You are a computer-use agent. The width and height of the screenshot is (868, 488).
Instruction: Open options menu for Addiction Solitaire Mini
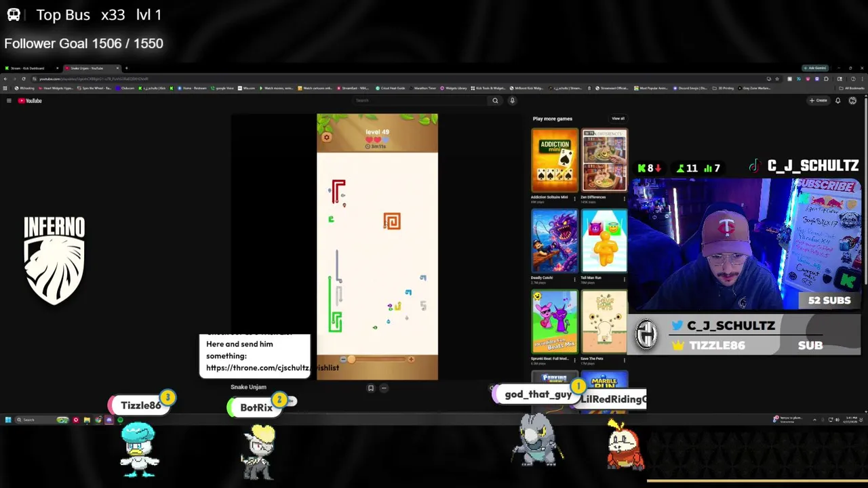575,199
